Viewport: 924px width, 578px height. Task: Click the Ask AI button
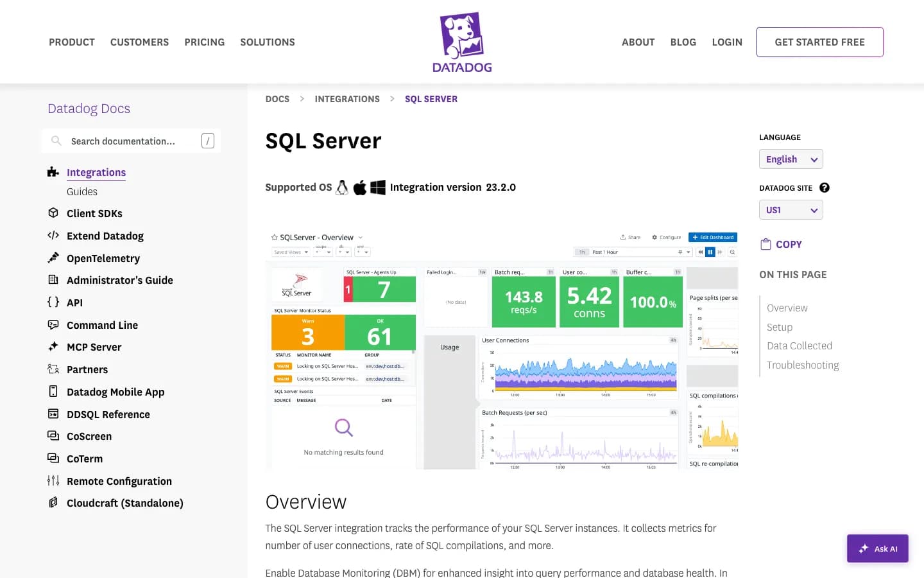[878, 548]
